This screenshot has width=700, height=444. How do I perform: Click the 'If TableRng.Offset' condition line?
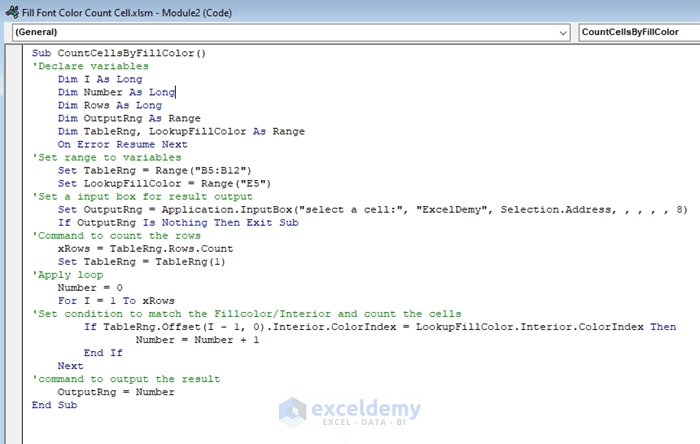coord(380,327)
